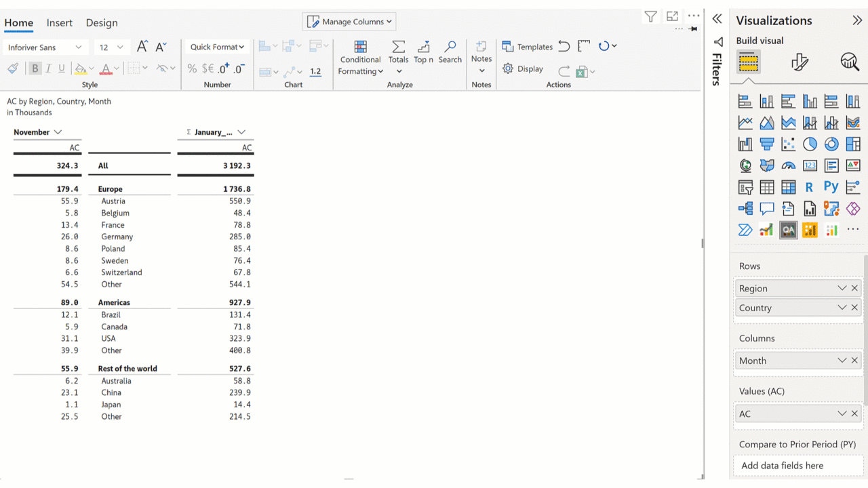
Task: Select the pie chart visual icon
Action: point(810,144)
